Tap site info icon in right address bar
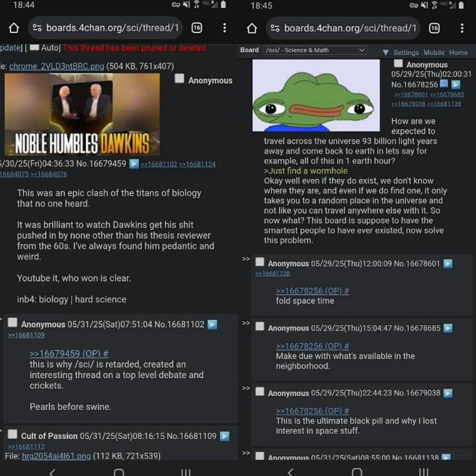 click(x=275, y=28)
